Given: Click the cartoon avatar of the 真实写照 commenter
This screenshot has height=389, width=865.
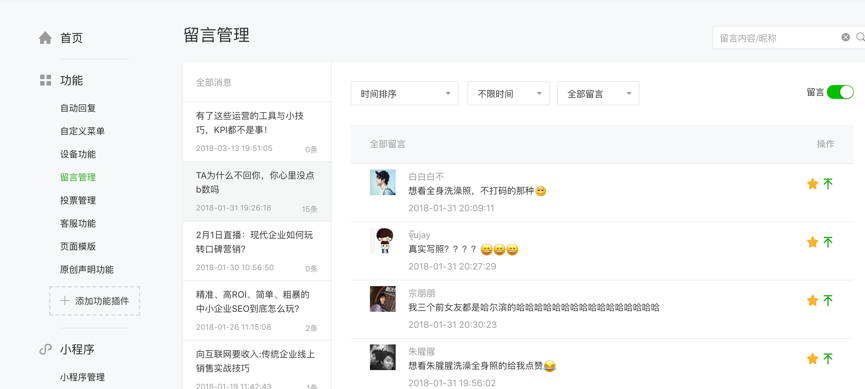Looking at the screenshot, I should click(382, 241).
